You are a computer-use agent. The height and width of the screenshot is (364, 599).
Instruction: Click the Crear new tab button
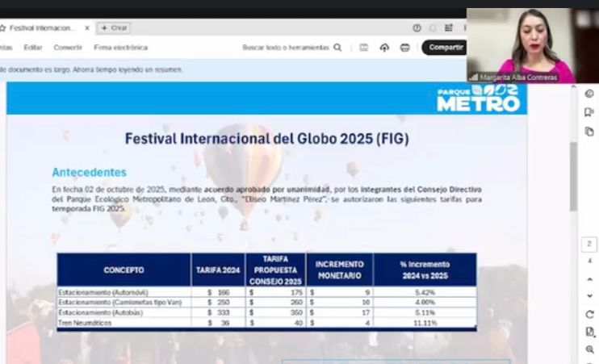(x=114, y=27)
